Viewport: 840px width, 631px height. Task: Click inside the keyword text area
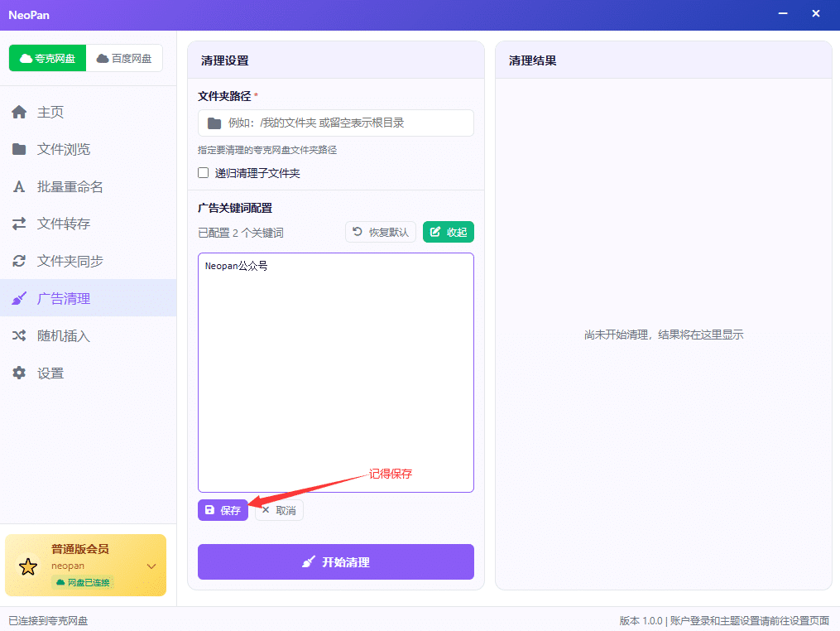[x=336, y=373]
